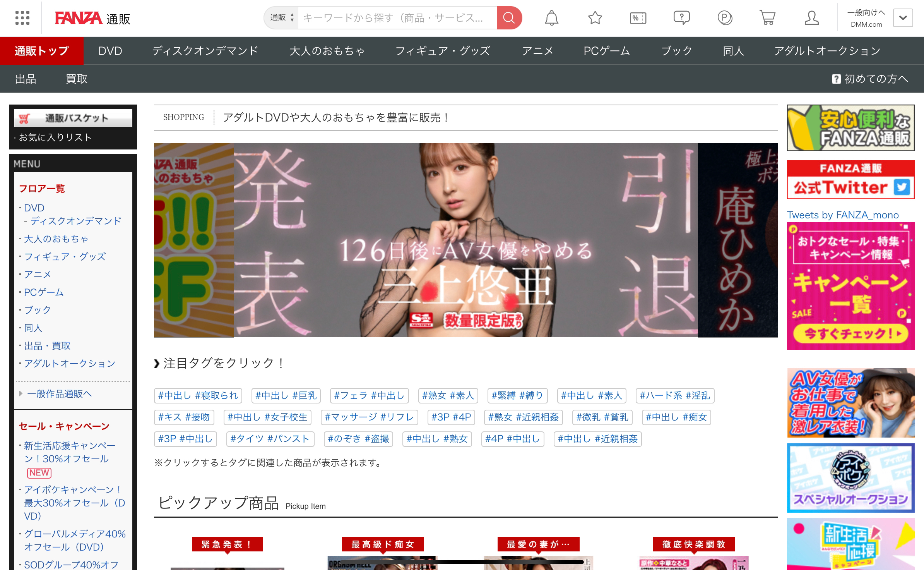Open coupon percent ticket icon
924x570 pixels.
[638, 18]
